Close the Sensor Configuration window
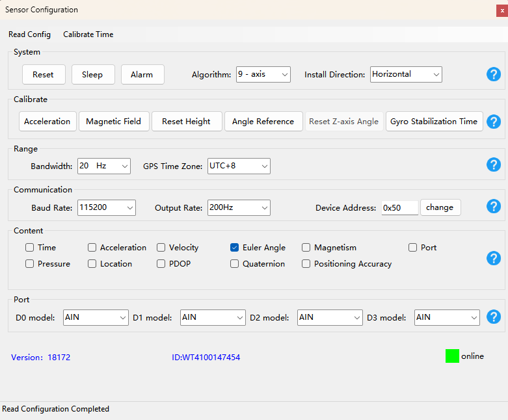This screenshot has height=420, width=508. (501, 10)
